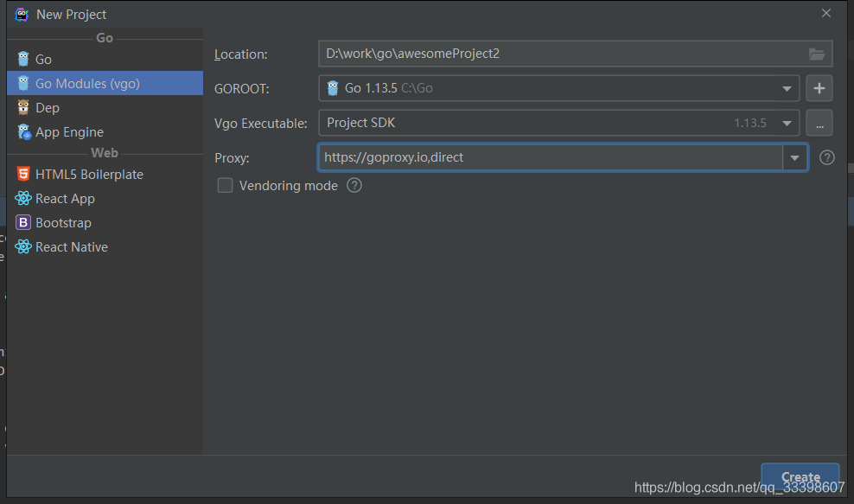Click the Bootstrap B icon
854x504 pixels.
click(23, 222)
